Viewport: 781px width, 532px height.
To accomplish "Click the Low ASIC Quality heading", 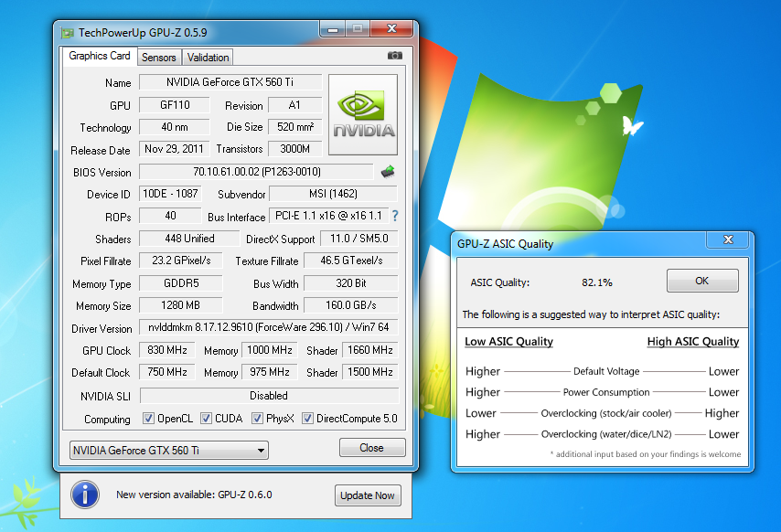I will coord(508,341).
